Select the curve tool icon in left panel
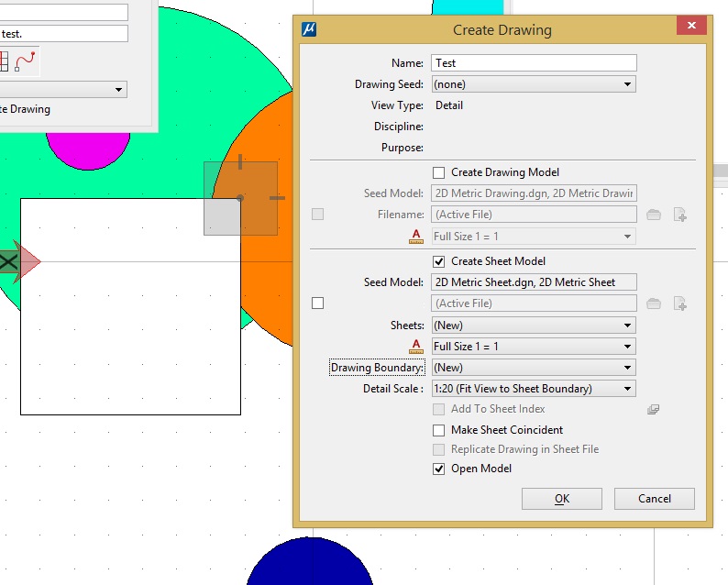This screenshot has height=585, width=728. point(25,61)
